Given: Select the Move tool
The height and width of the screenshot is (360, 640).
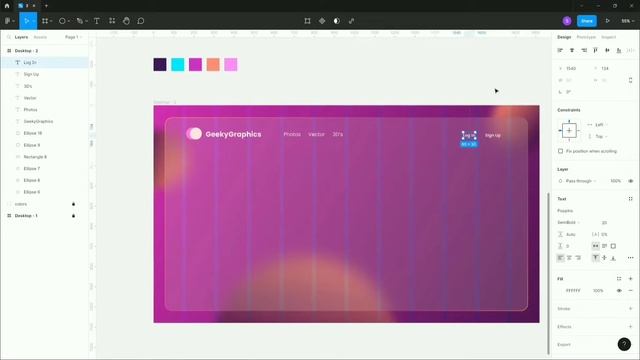Looking at the screenshot, I should tap(27, 21).
